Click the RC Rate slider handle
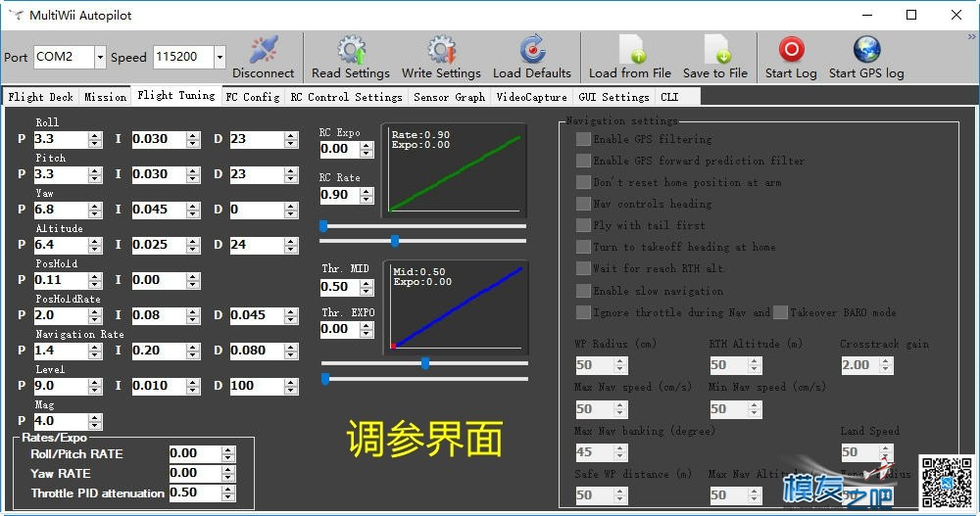980x516 pixels. [395, 241]
